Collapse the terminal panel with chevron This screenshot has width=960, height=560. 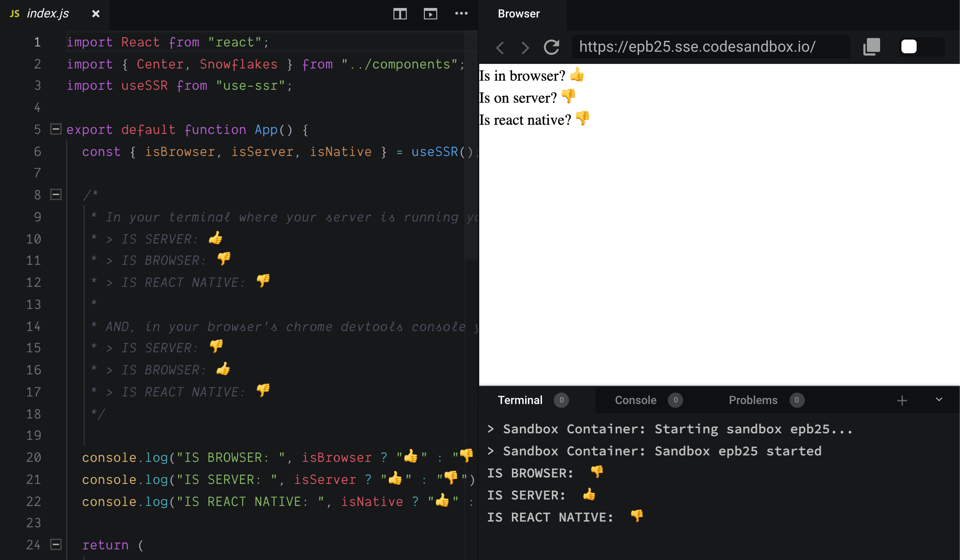pos(939,399)
